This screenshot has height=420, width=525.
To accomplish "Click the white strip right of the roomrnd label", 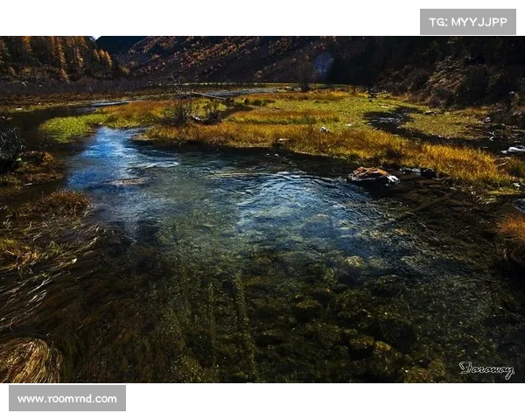I will click(324, 401).
